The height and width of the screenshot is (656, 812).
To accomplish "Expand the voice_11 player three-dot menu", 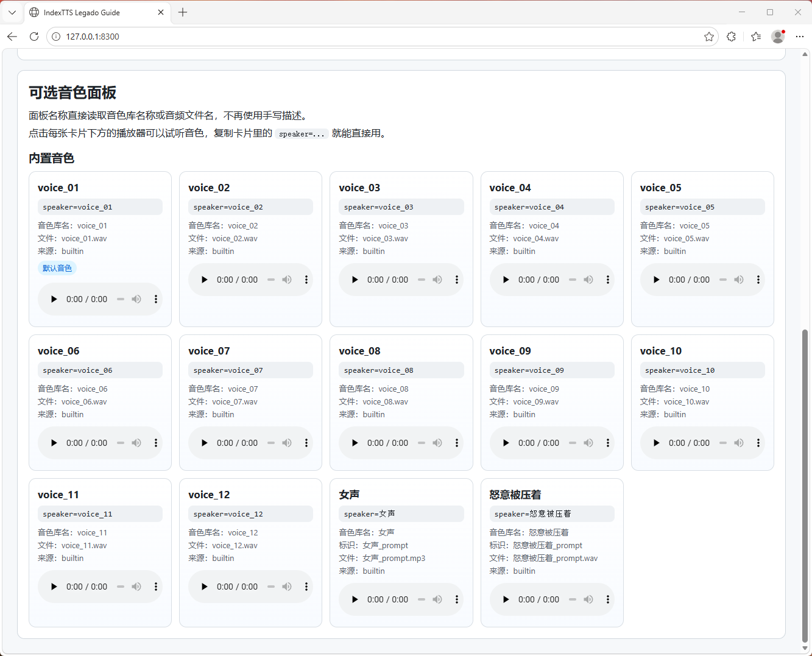I will (156, 587).
